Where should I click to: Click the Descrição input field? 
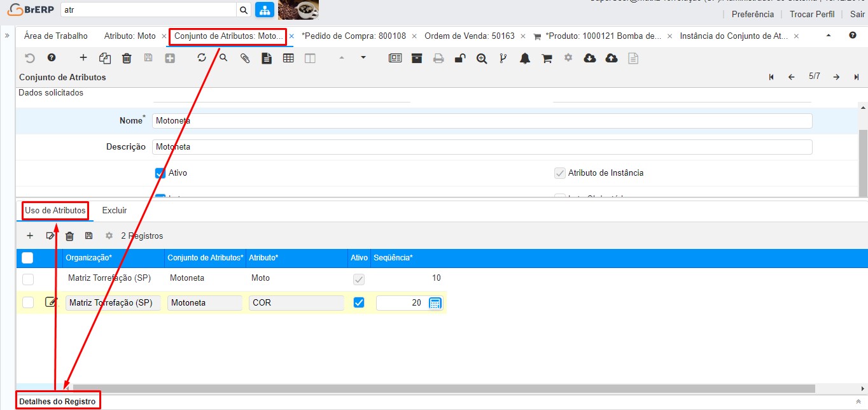pos(482,147)
